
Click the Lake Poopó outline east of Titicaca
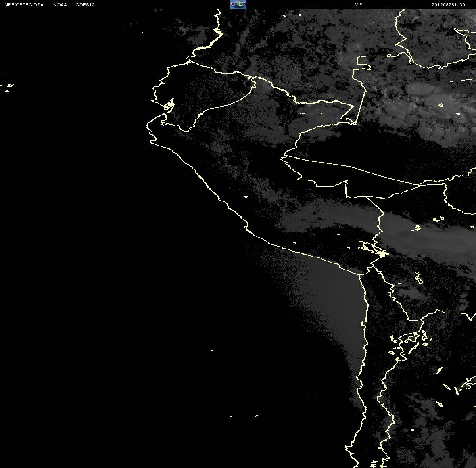click(418, 278)
